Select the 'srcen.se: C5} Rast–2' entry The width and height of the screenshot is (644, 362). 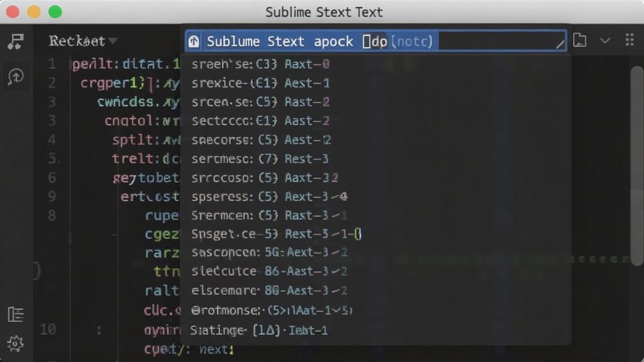pos(376,102)
